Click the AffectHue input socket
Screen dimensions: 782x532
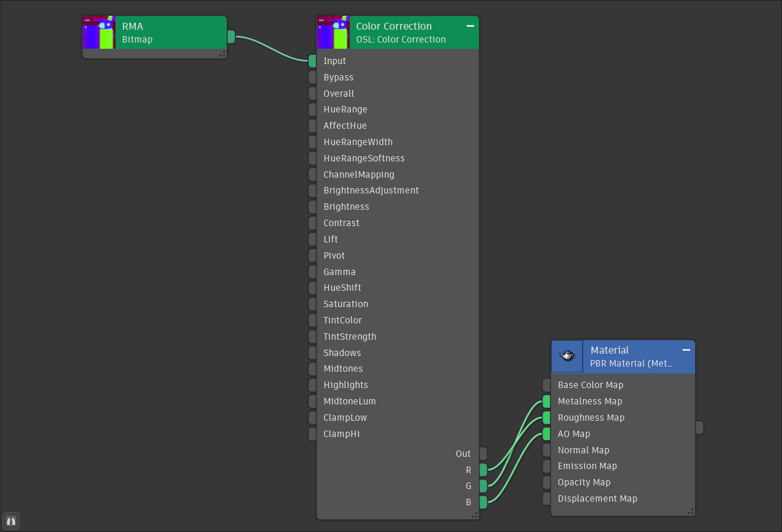[x=312, y=126]
